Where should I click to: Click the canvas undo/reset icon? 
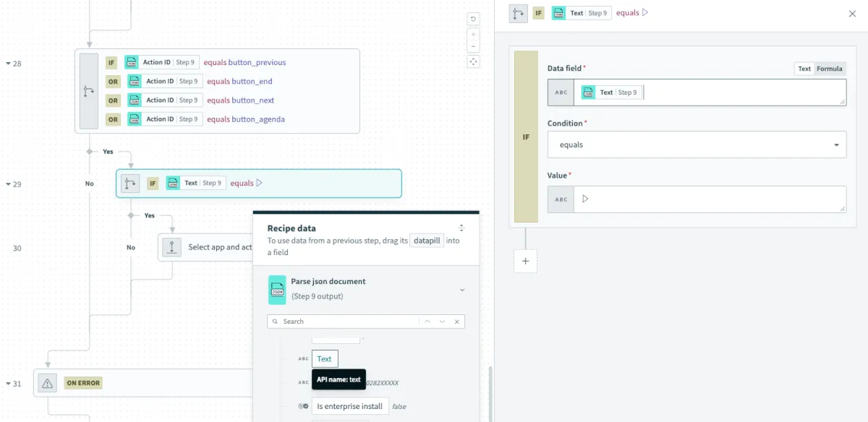(473, 19)
